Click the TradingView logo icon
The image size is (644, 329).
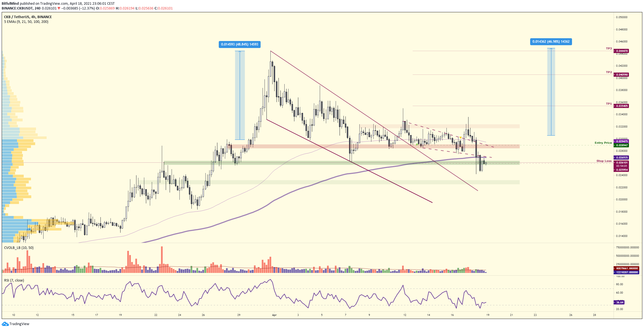click(x=5, y=324)
